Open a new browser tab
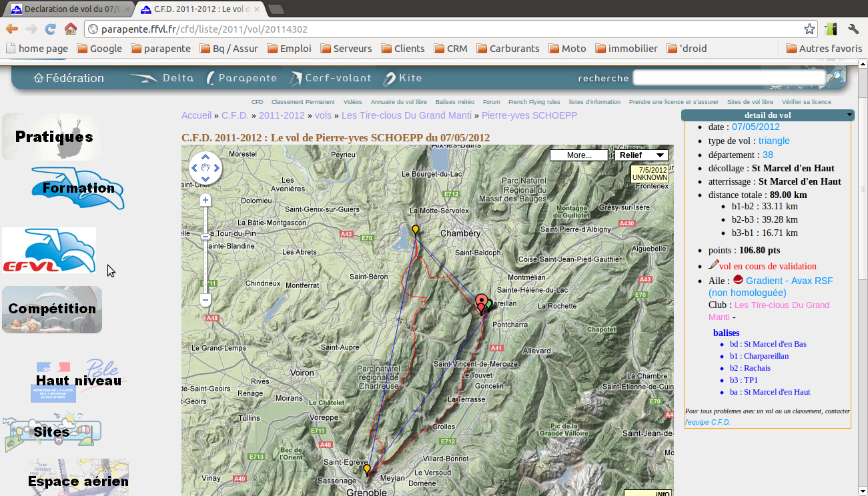868x496 pixels. pos(276,9)
